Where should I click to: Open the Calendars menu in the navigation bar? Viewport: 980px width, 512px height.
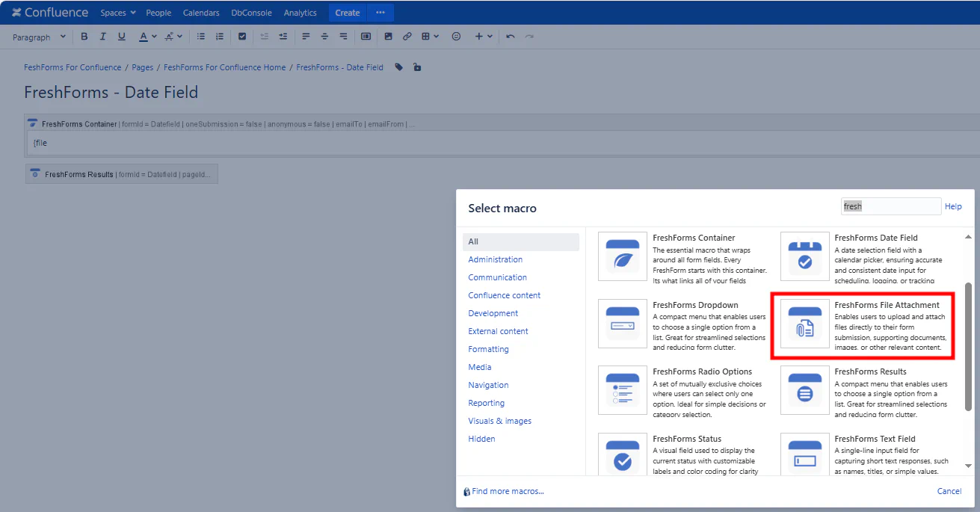[201, 12]
